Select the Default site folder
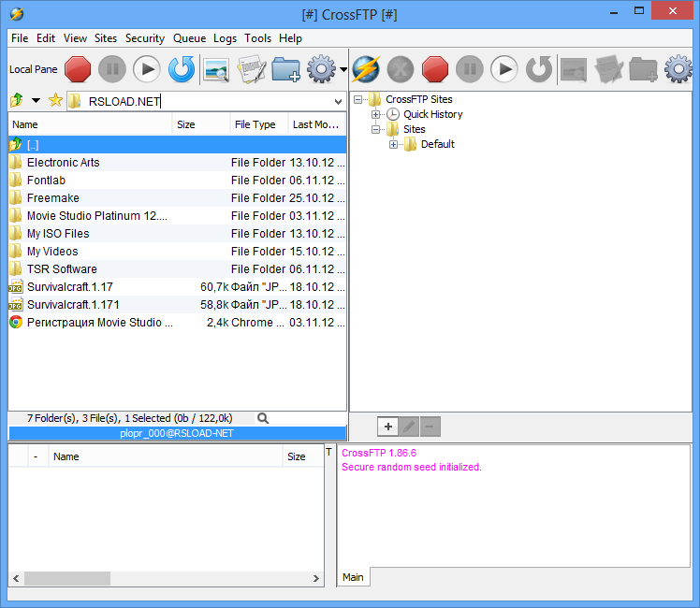Screen dimensions: 700x608 click(438, 145)
